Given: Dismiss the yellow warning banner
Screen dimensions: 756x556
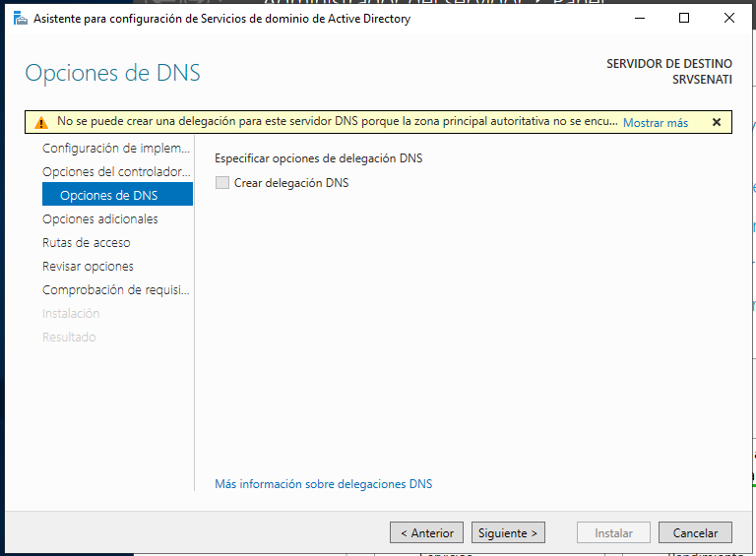Looking at the screenshot, I should (717, 122).
